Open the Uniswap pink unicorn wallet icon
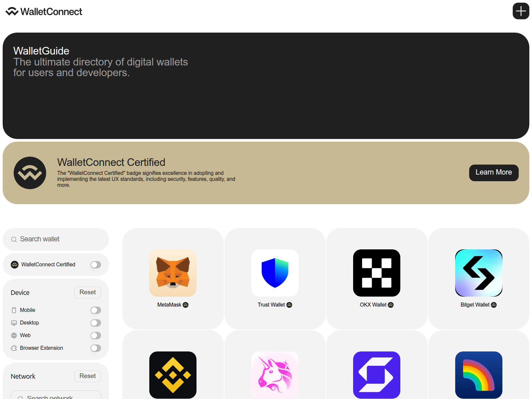The height and width of the screenshot is (399, 532). click(x=275, y=375)
